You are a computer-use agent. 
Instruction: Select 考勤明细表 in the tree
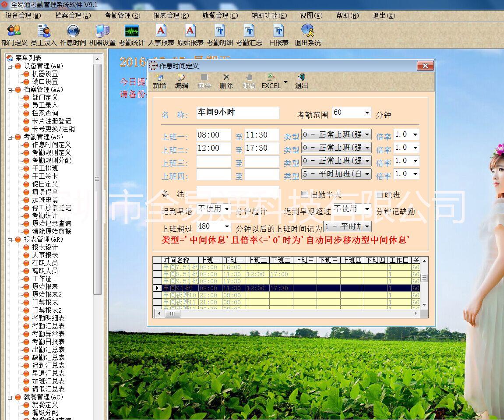coord(48,318)
